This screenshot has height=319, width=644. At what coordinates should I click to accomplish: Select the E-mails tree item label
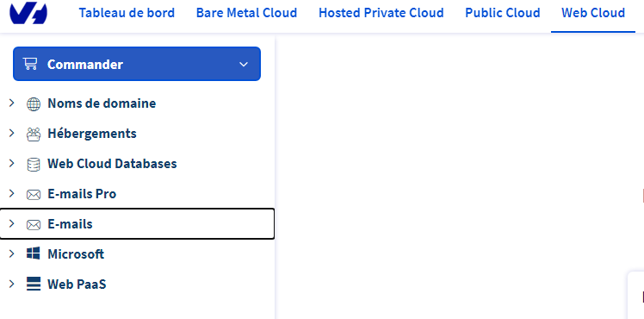71,224
